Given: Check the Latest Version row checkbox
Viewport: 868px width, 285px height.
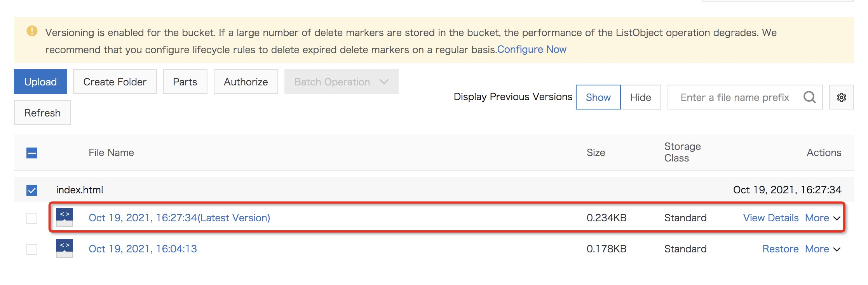Looking at the screenshot, I should click(32, 218).
